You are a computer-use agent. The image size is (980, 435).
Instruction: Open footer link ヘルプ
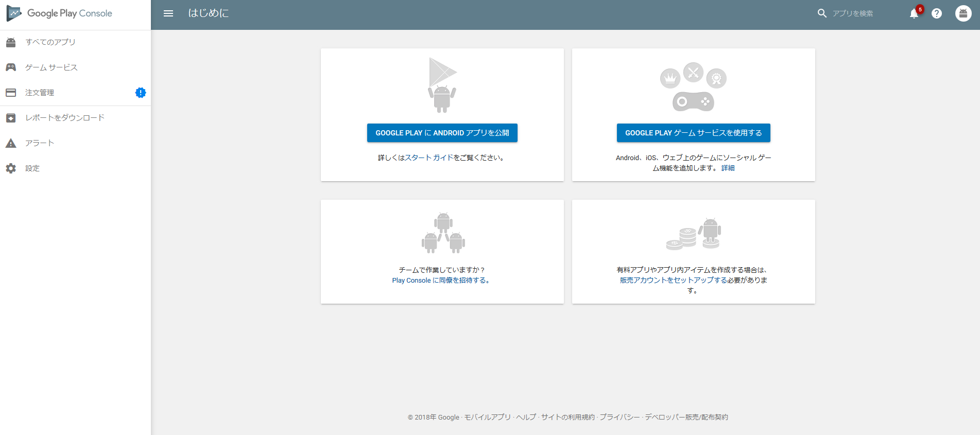[x=526, y=417]
